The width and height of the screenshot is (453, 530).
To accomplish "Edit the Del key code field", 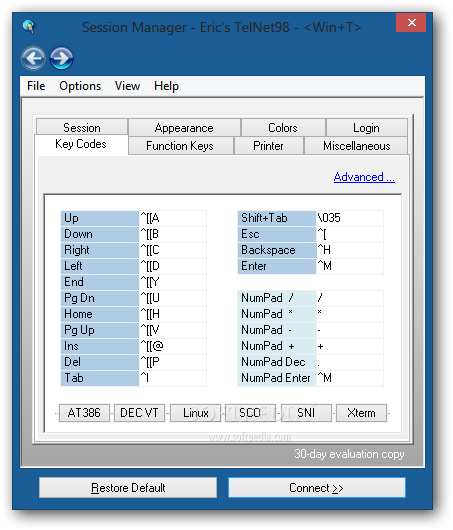I will point(173,362).
